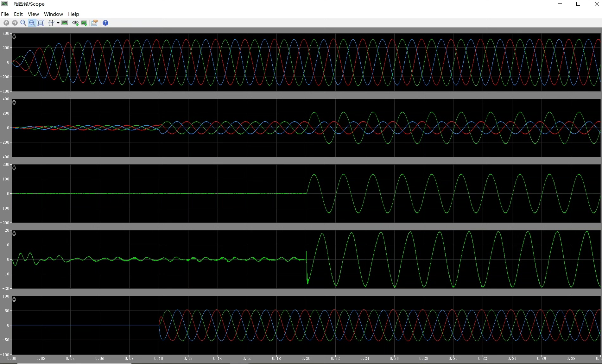
Task: Click the 0.30 time axis label
Action: 453,358
